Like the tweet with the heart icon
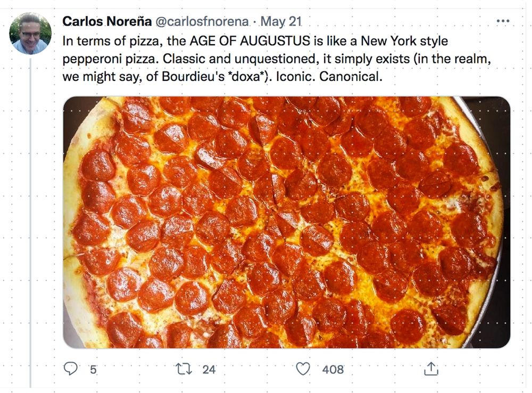The image size is (532, 393). [x=303, y=368]
